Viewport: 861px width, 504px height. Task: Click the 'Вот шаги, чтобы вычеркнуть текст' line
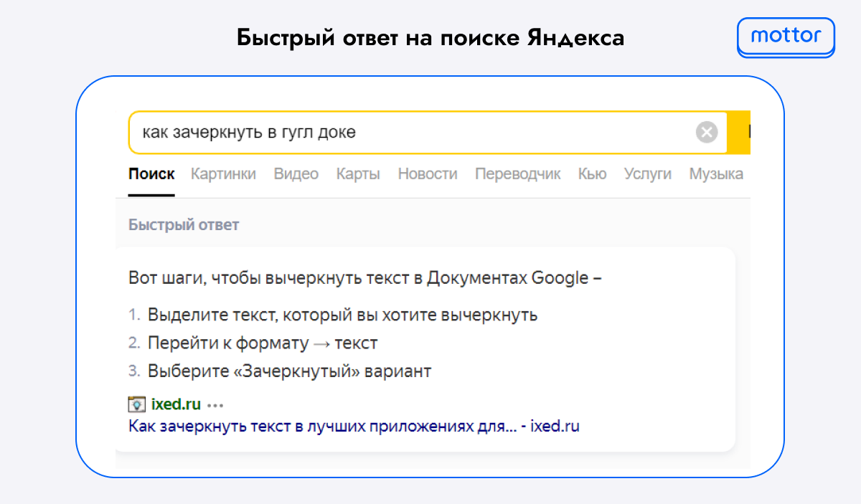364,278
